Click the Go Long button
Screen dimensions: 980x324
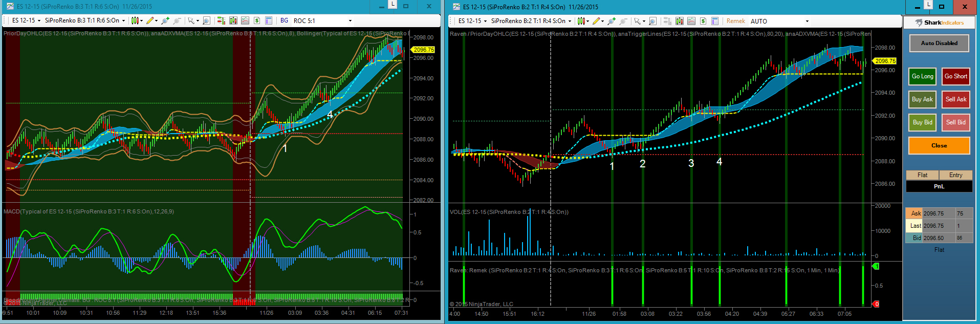point(922,76)
